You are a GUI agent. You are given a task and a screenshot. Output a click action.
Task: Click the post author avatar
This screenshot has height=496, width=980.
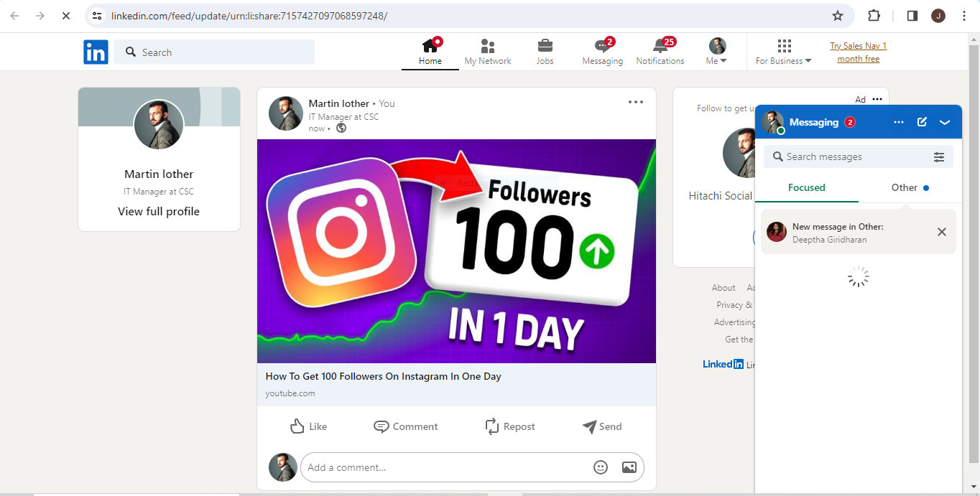[285, 113]
